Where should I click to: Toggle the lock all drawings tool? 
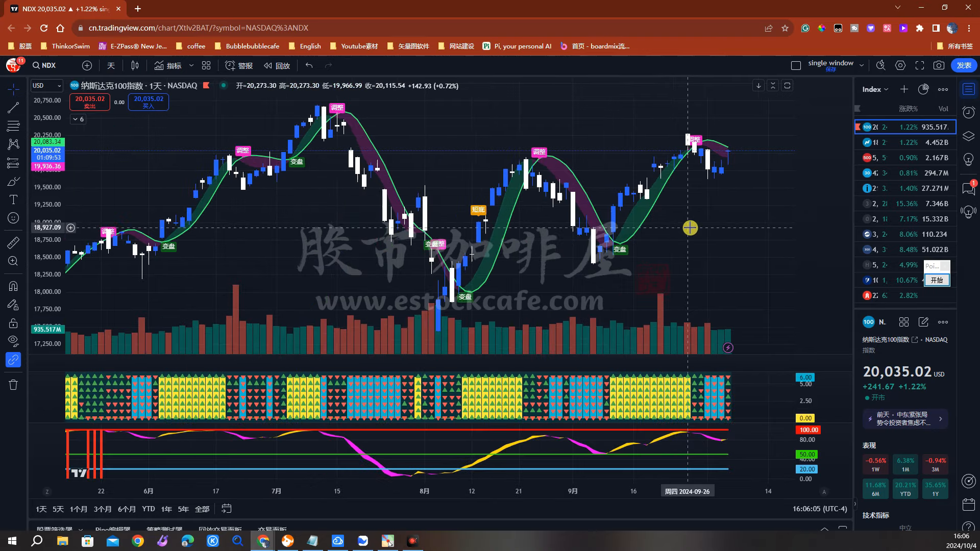coord(13,323)
